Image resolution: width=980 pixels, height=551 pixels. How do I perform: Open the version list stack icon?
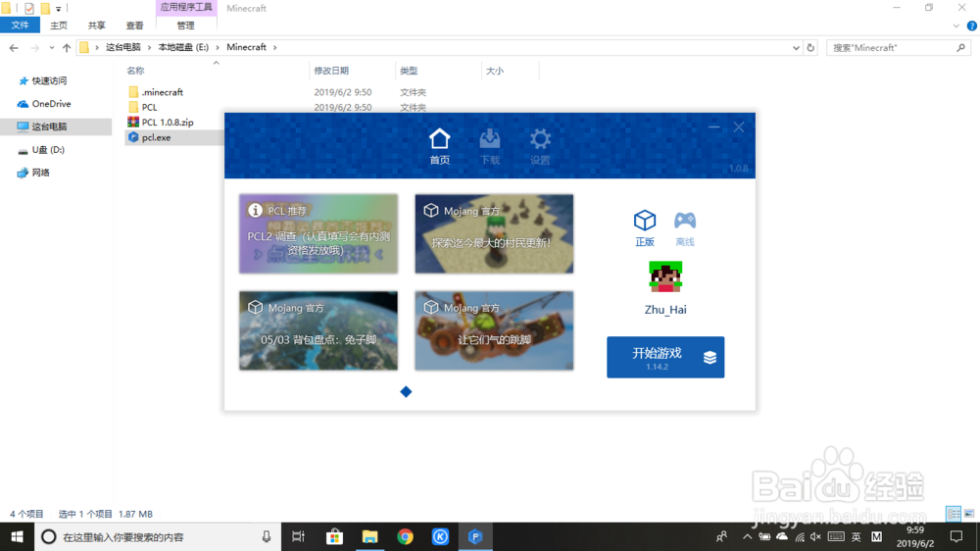710,357
